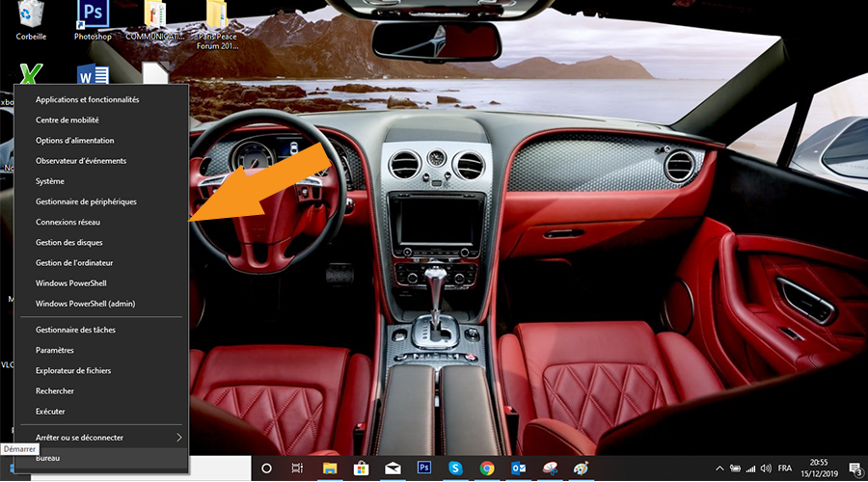
Task: Launch Windows PowerShell (admin)
Action: coord(101,304)
